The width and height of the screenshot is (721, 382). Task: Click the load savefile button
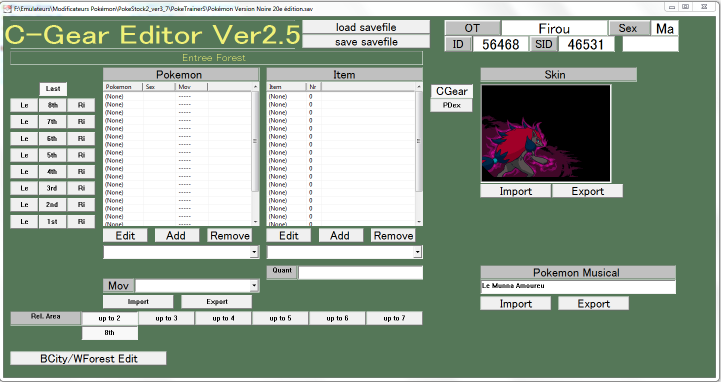pos(366,27)
